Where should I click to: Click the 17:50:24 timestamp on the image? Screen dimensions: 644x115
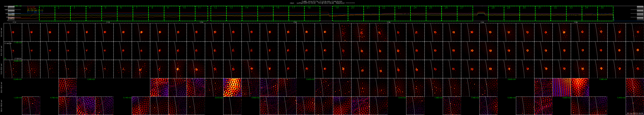[x=18, y=58]
